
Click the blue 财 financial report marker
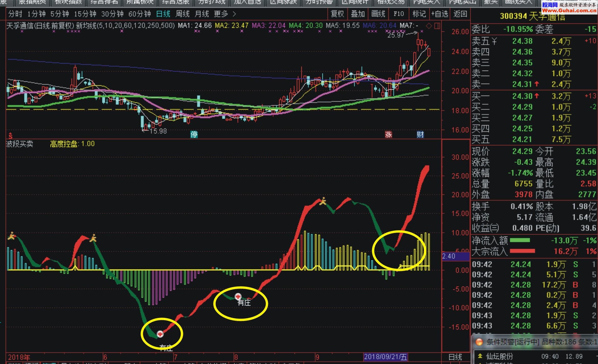pos(420,134)
